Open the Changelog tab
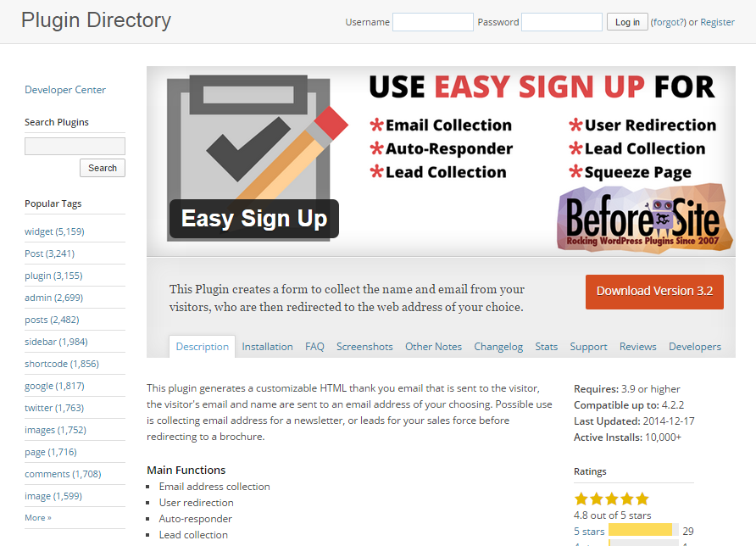The height and width of the screenshot is (546, 756). coord(498,347)
